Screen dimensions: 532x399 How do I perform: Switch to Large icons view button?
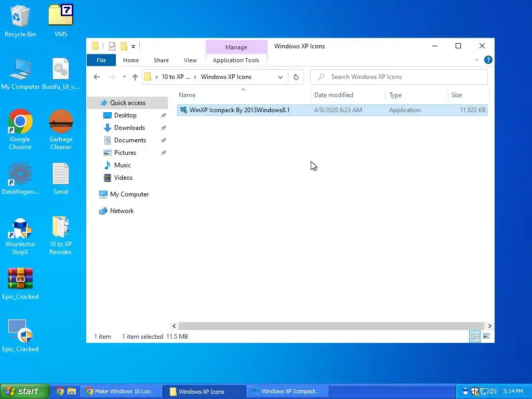tap(486, 337)
